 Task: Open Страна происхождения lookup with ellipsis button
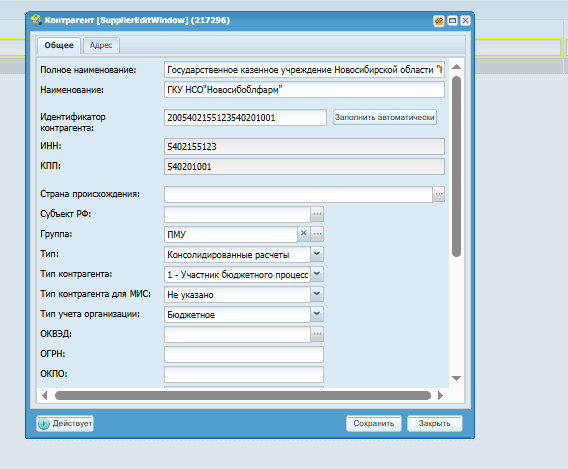click(x=439, y=194)
